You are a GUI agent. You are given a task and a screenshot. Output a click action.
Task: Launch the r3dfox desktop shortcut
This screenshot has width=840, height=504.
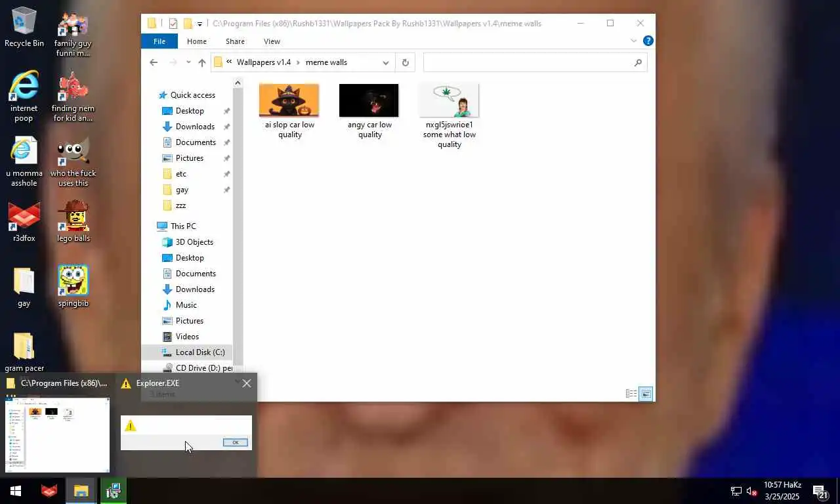click(x=24, y=222)
